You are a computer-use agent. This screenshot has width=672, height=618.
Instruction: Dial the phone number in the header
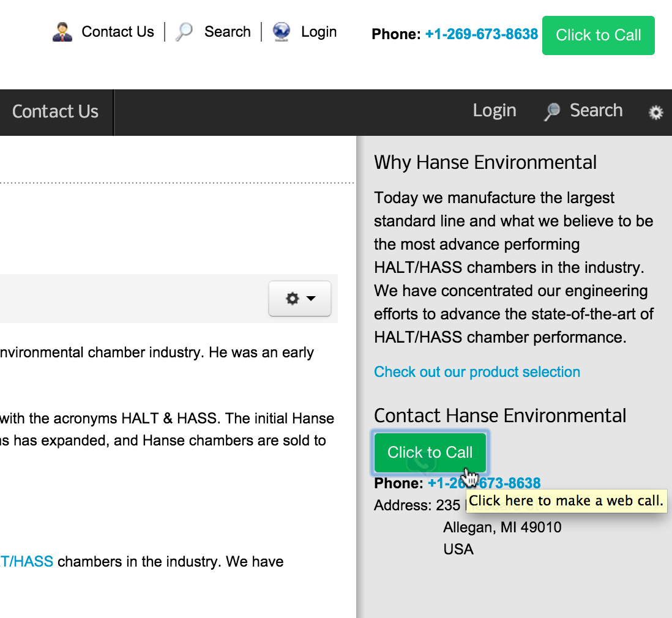click(481, 34)
